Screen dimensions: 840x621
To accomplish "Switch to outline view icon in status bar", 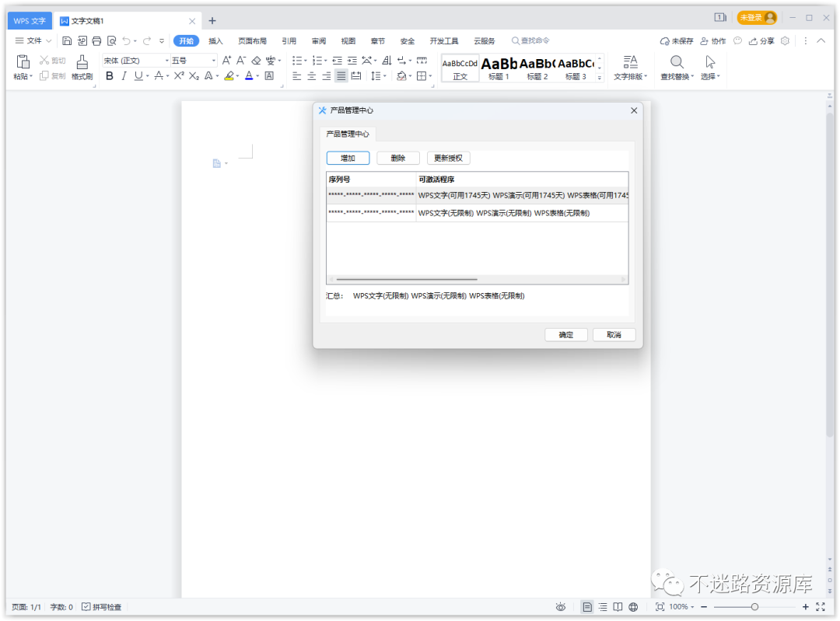I will click(603, 606).
